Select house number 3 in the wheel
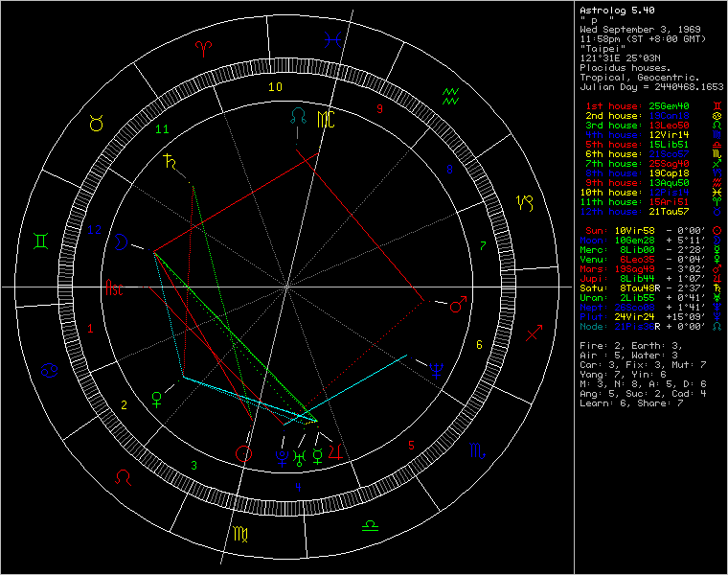 [194, 465]
